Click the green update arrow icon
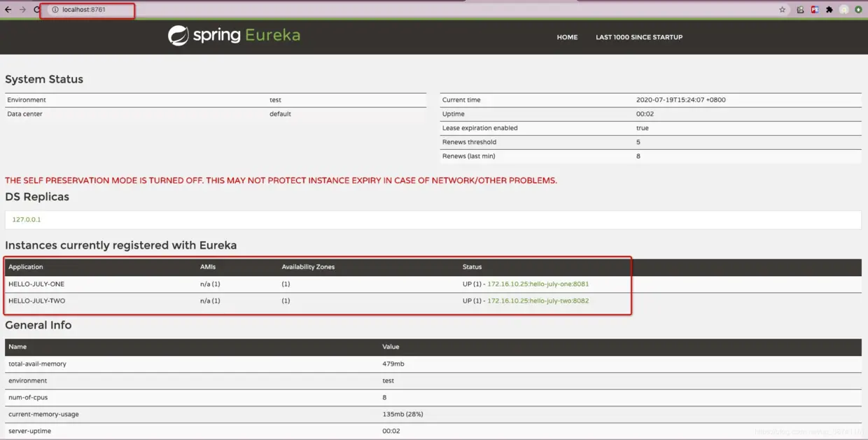The height and width of the screenshot is (440, 868). pyautogui.click(x=858, y=10)
